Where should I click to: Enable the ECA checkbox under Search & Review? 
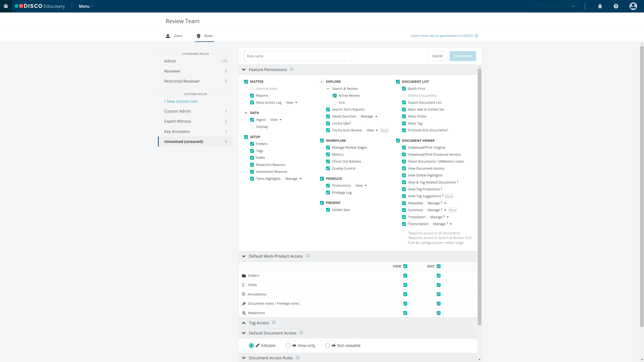pyautogui.click(x=335, y=102)
